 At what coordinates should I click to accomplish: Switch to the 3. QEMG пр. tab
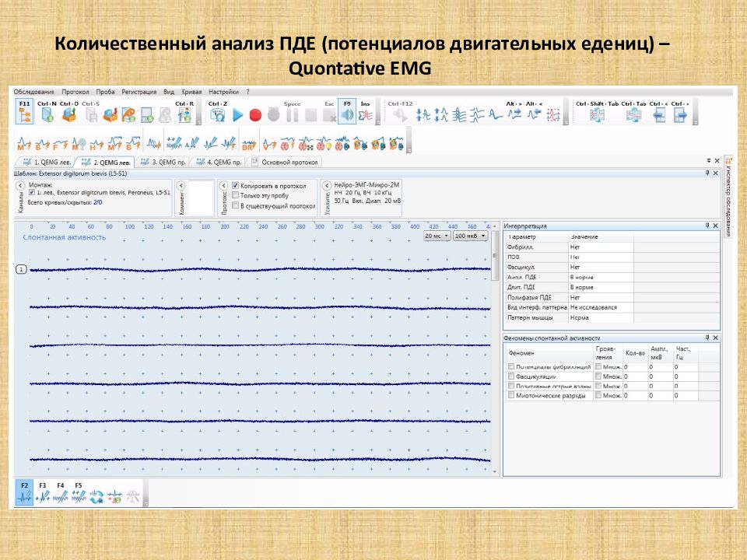click(x=163, y=163)
